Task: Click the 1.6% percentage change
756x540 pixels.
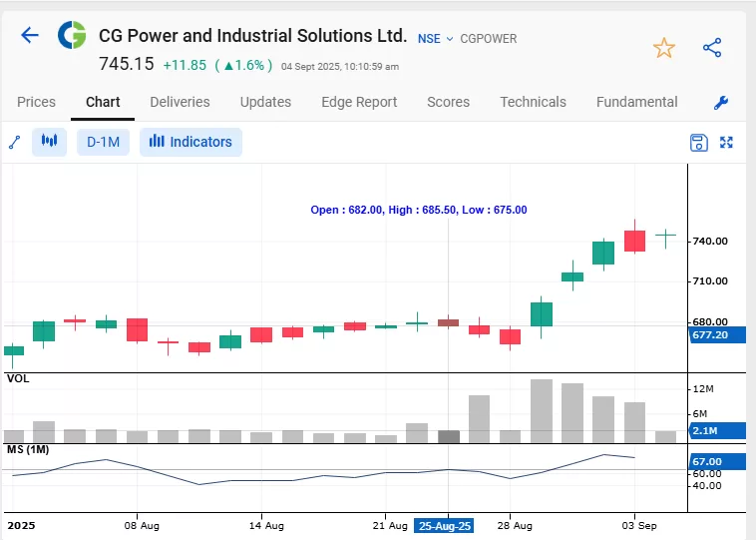Action: (244, 65)
